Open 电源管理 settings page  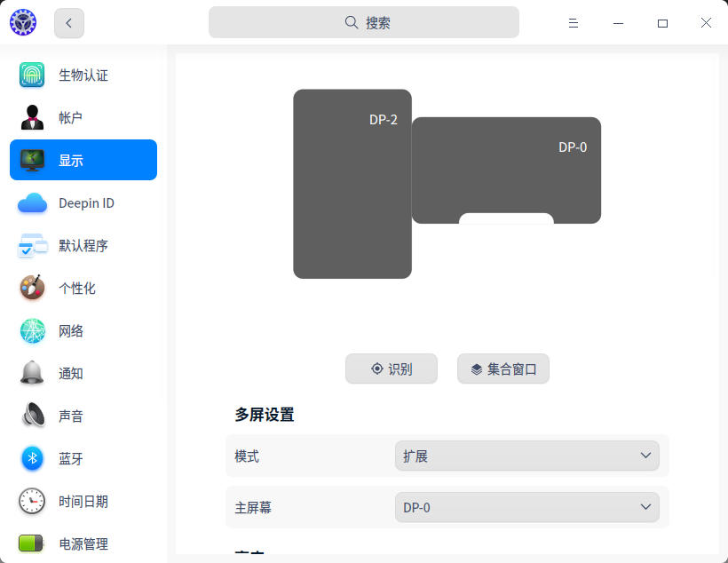tap(83, 543)
